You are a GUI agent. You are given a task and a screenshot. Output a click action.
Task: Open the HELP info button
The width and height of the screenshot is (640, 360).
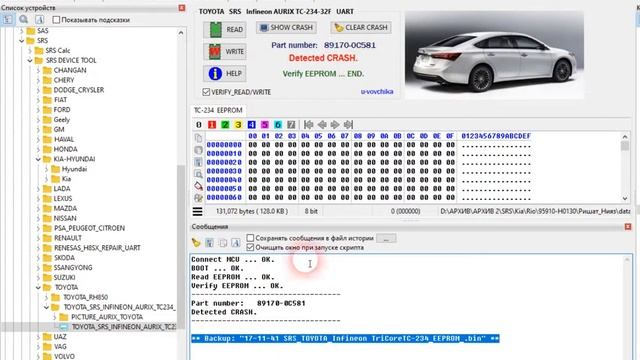click(225, 73)
